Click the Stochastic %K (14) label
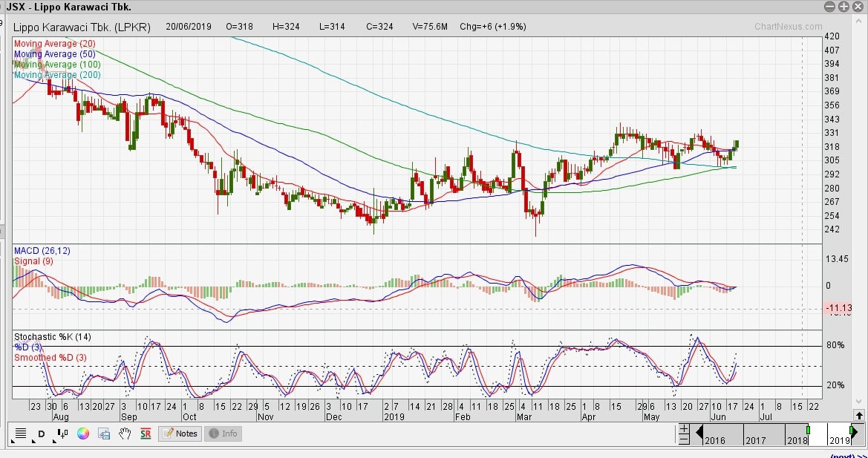Screen dimensions: 868x458 click(x=53, y=337)
